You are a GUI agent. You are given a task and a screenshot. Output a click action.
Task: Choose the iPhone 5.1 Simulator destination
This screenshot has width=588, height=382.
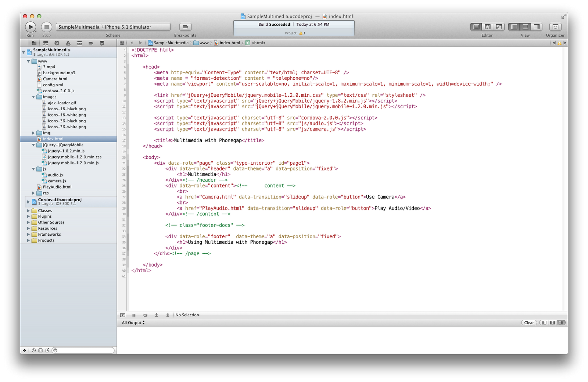pyautogui.click(x=128, y=27)
